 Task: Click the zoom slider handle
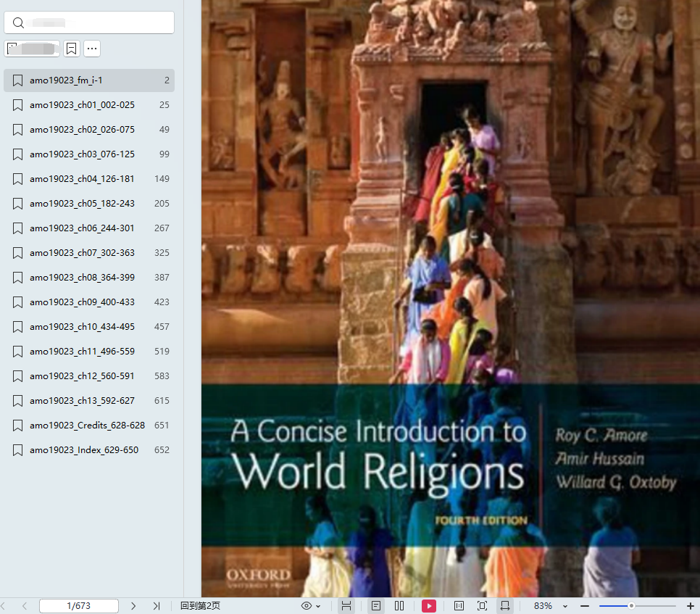click(631, 606)
